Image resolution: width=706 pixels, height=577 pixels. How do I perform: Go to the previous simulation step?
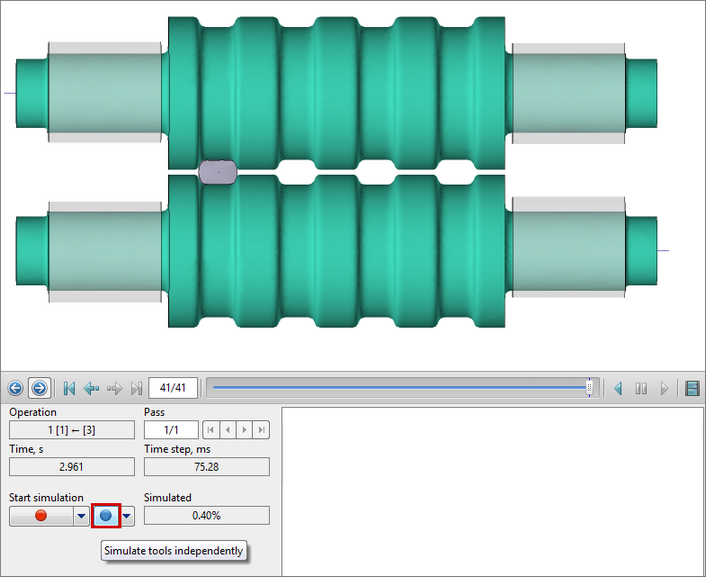tap(92, 388)
